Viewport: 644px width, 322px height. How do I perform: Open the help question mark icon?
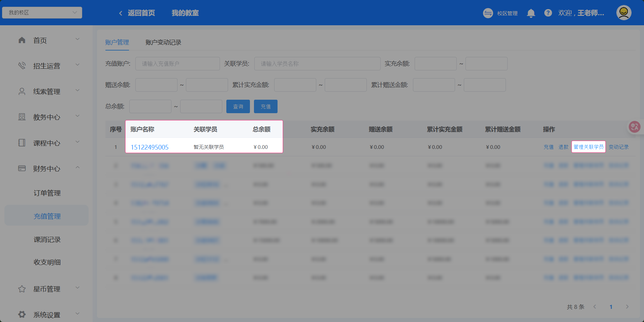[548, 13]
